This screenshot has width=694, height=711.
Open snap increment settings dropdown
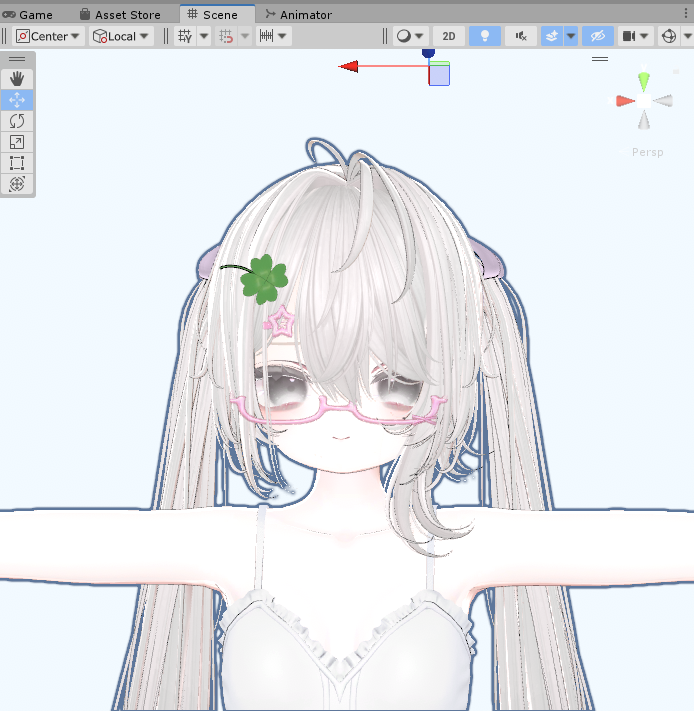point(273,36)
